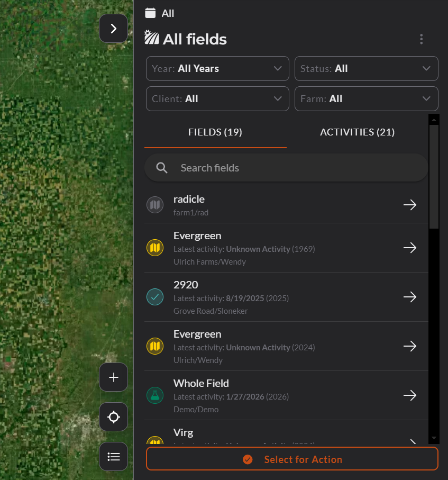Open Evergreen Ulrich Farms/Wendy field arrow
Screen dimensions: 448x480
coord(410,248)
